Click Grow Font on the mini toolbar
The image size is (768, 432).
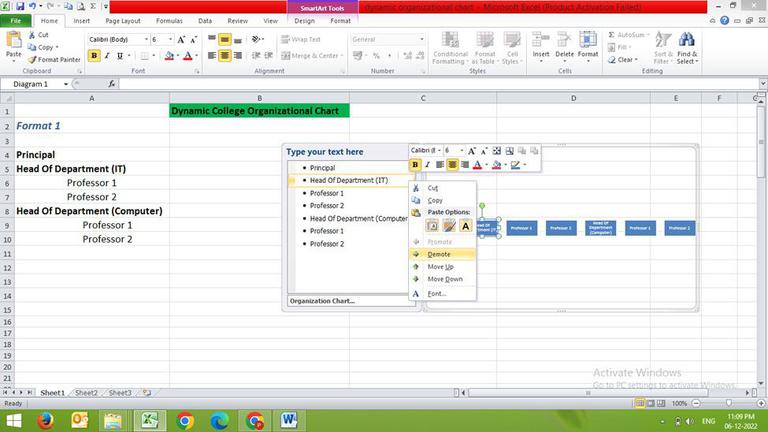[x=472, y=151]
